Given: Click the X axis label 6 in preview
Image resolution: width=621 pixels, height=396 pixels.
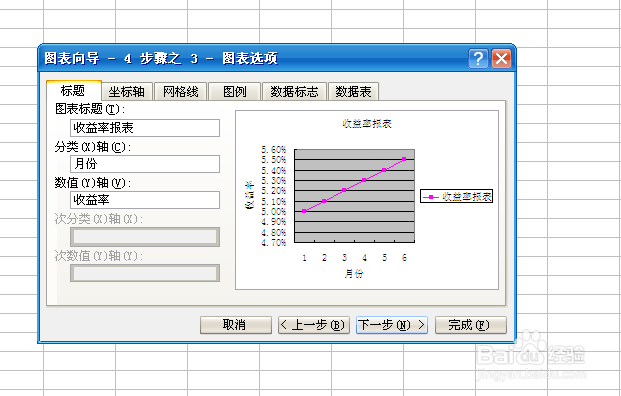Looking at the screenshot, I should pyautogui.click(x=404, y=258).
